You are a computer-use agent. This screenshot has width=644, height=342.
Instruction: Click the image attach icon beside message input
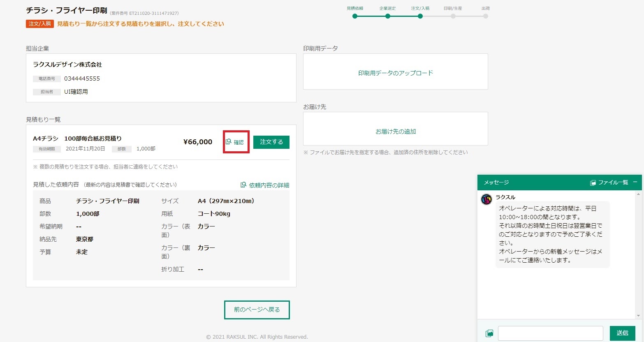tap(489, 333)
